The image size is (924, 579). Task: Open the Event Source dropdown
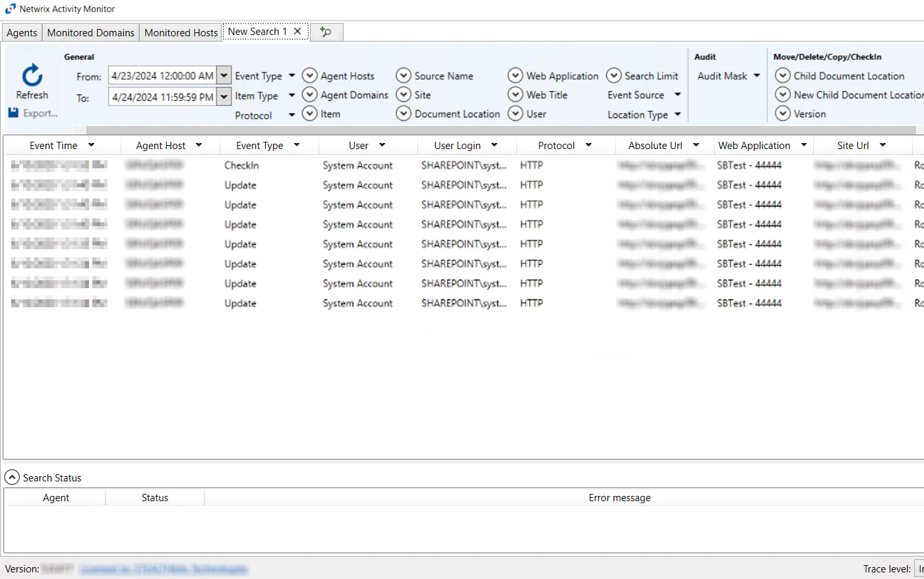coord(677,95)
